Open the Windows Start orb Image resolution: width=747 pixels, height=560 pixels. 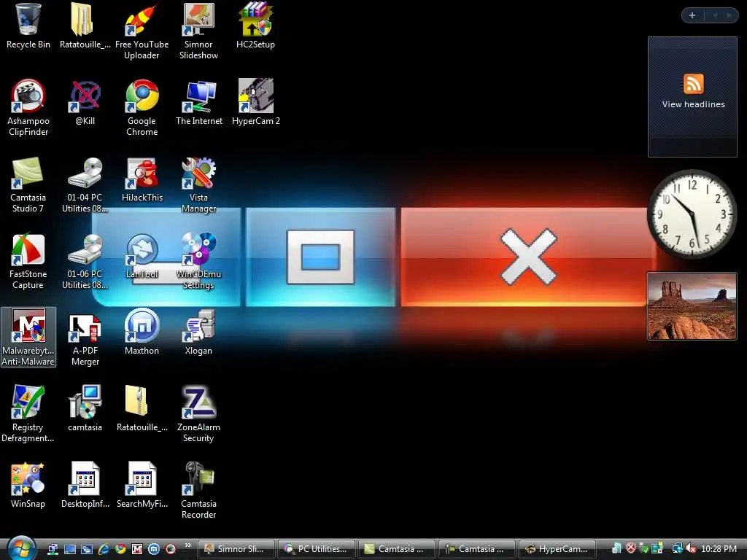point(21,548)
